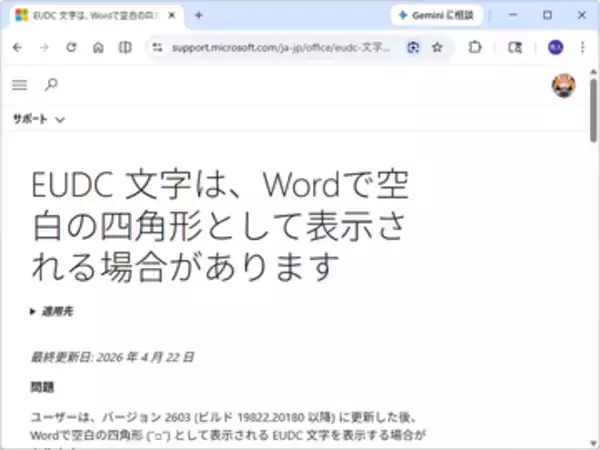Open the browser home page
Screen dimensions: 600x450
98,47
